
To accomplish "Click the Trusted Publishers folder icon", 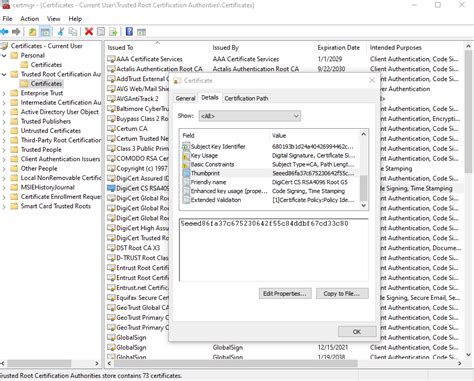I will (x=14, y=121).
